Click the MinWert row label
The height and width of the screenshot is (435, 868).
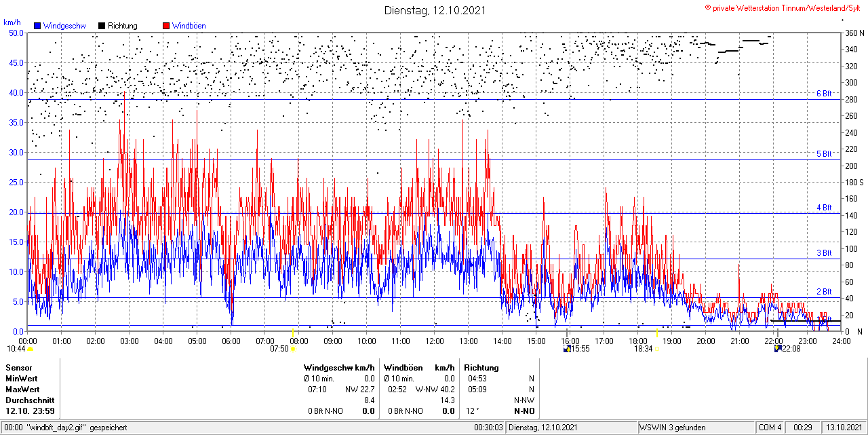tap(22, 378)
